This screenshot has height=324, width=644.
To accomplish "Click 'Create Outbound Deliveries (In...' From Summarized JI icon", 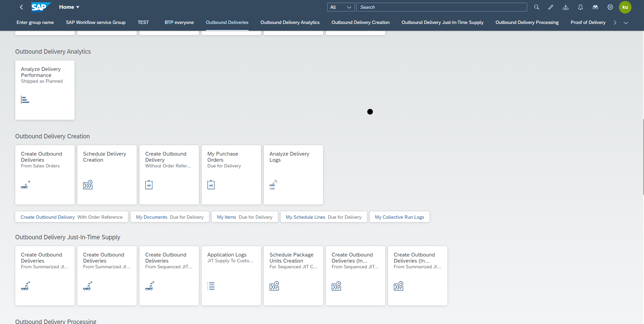I will [x=398, y=286].
